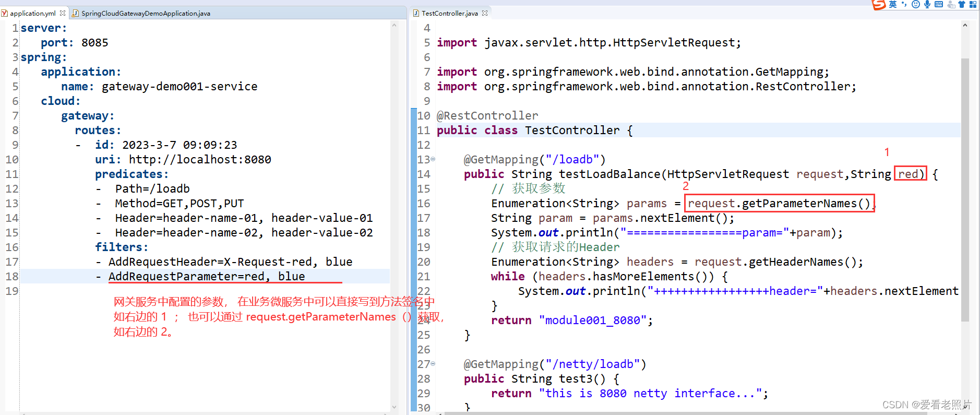
Task: Click 'Path=/loadb' predicate line
Action: (152, 189)
